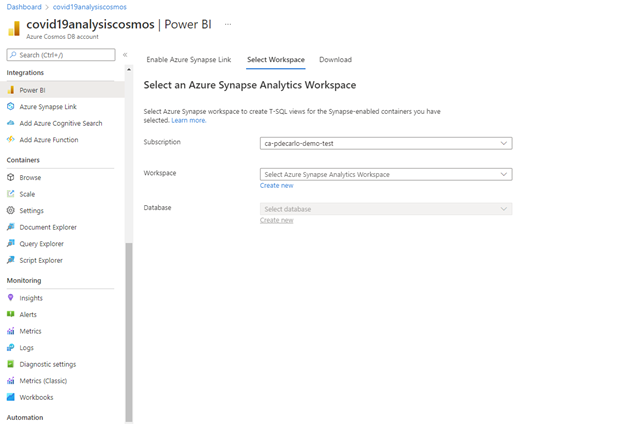Open the Subscription dropdown

tap(386, 143)
